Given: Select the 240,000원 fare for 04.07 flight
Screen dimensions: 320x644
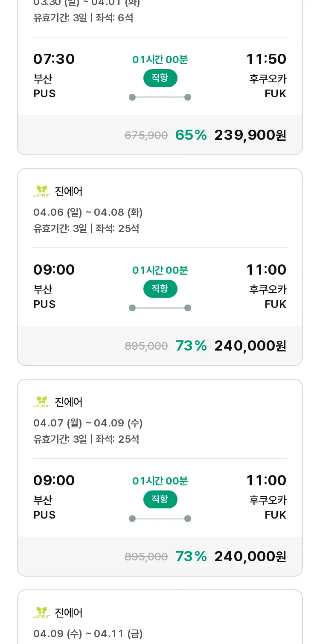Looking at the screenshot, I should click(x=250, y=557).
